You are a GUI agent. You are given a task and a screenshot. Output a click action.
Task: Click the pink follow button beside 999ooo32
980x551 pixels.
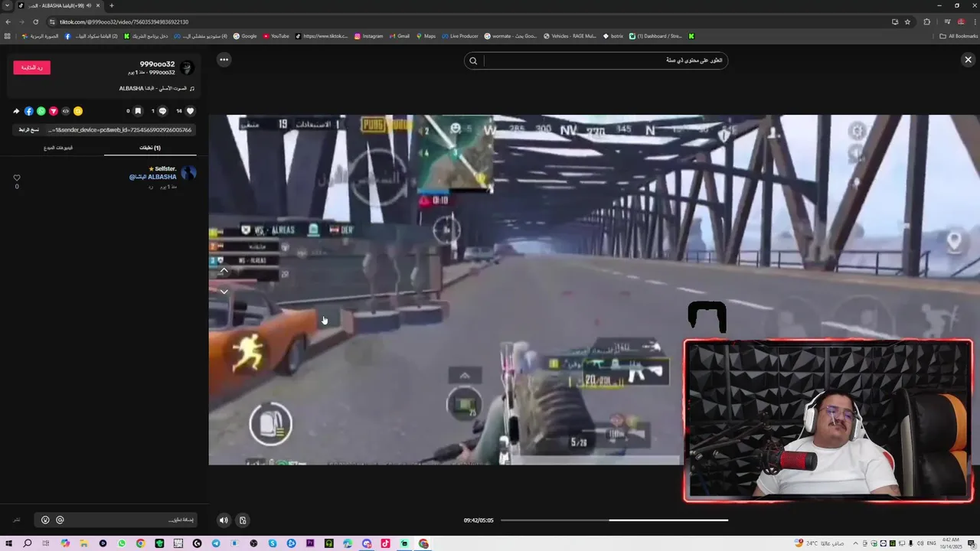click(x=32, y=67)
